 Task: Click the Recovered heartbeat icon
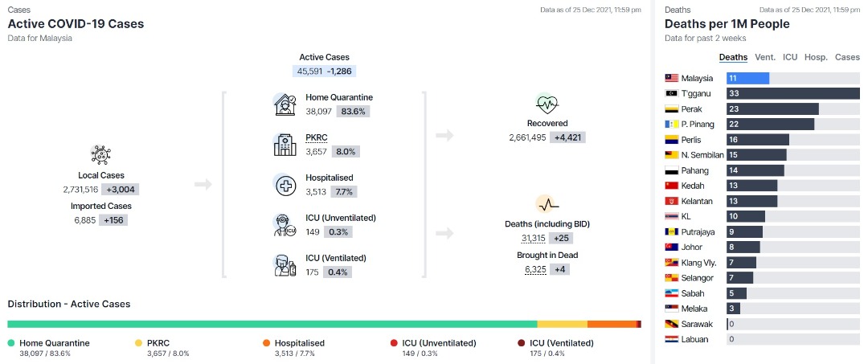click(547, 104)
